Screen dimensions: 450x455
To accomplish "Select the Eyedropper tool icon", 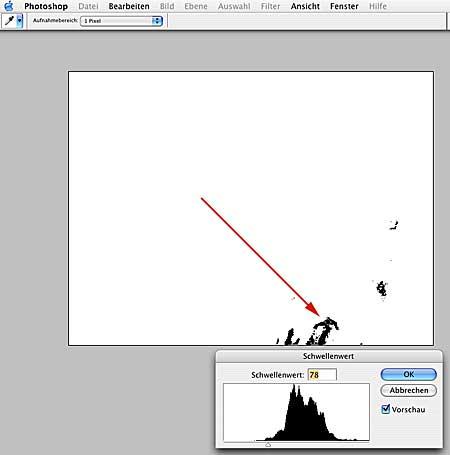I will tap(9, 21).
